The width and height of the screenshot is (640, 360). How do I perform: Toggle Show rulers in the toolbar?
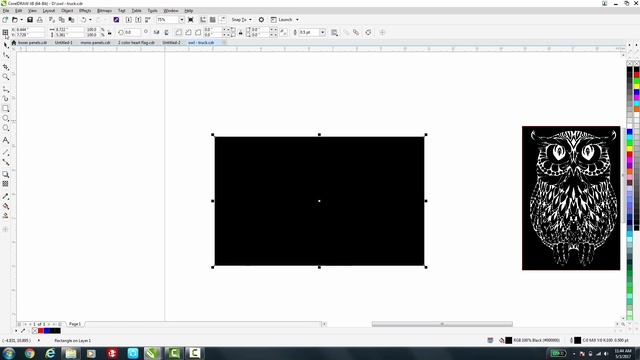[x=203, y=20]
